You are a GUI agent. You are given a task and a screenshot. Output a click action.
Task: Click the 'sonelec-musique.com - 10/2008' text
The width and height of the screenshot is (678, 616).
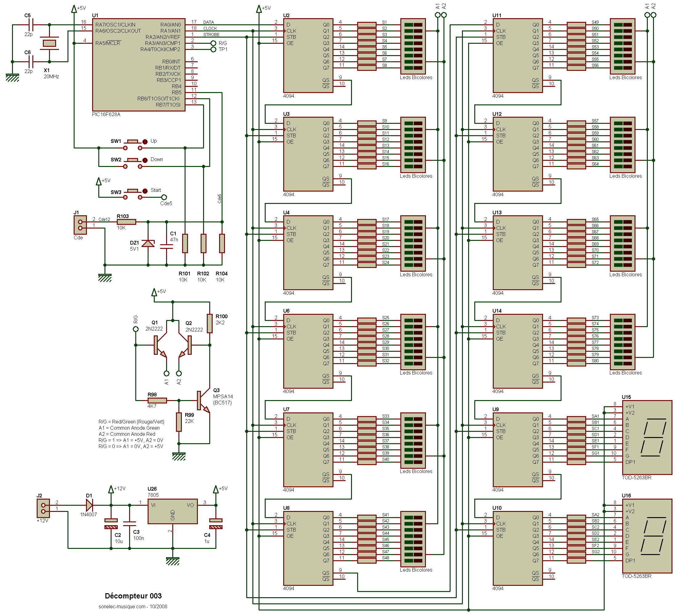133,606
